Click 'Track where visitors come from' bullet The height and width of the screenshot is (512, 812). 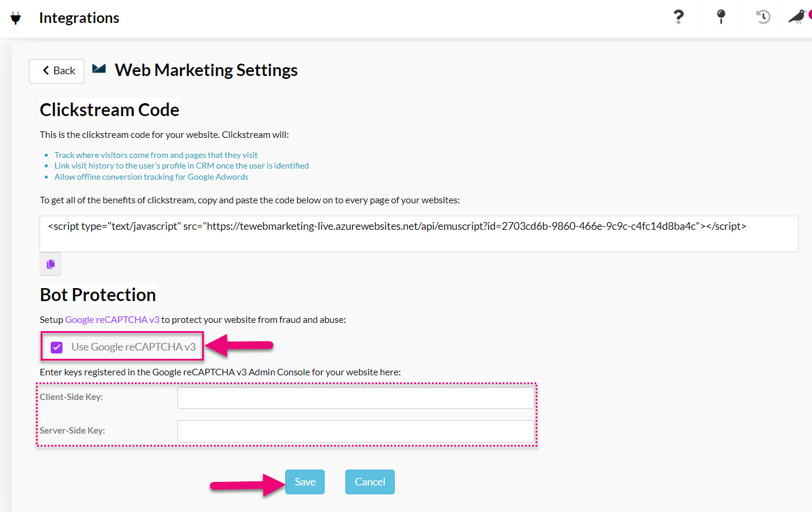click(156, 155)
